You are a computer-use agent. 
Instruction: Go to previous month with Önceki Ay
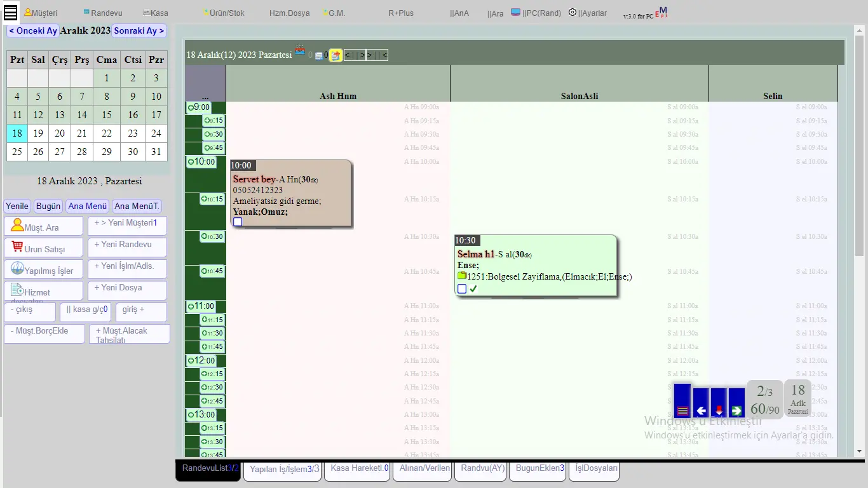33,30
